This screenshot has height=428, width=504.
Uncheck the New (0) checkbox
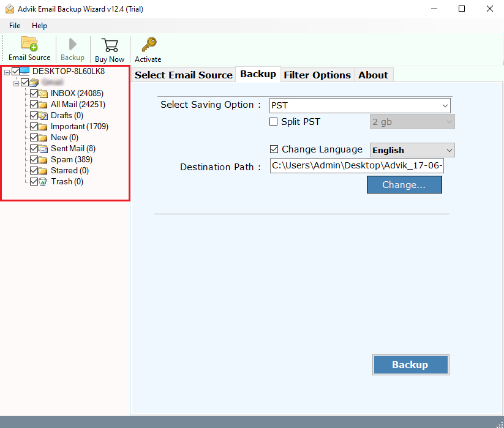coord(34,138)
